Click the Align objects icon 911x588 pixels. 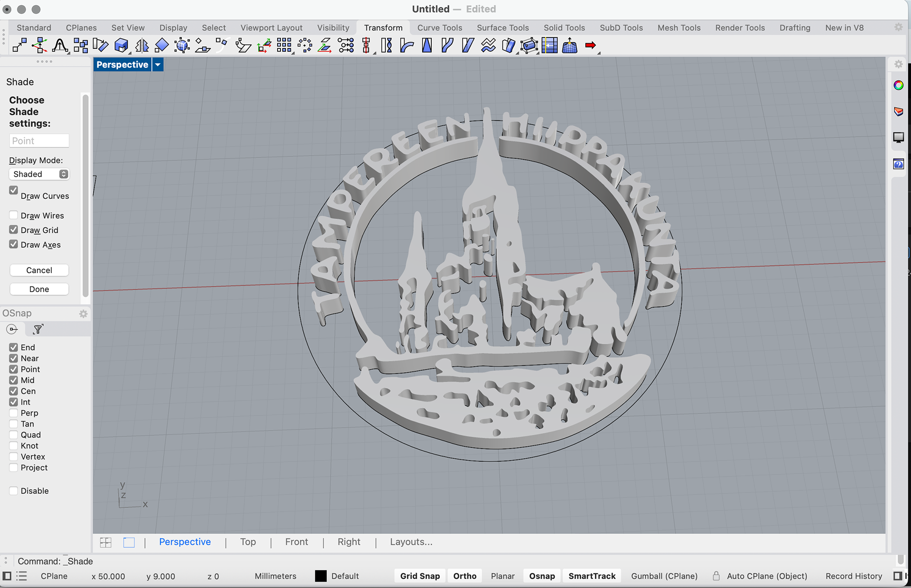(80, 46)
